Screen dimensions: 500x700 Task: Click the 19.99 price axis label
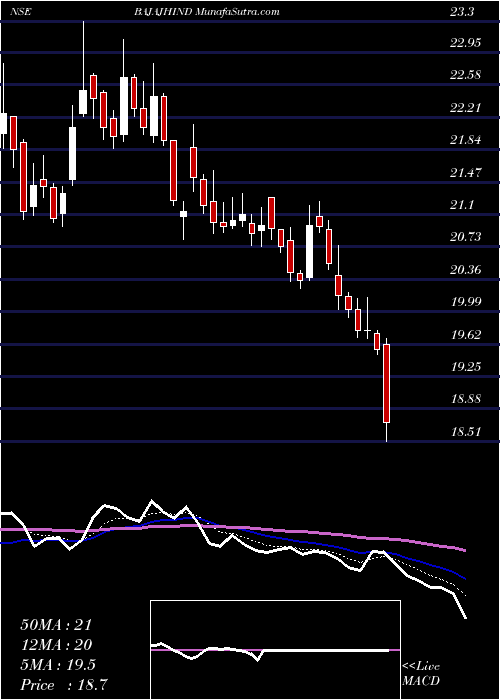click(x=466, y=302)
